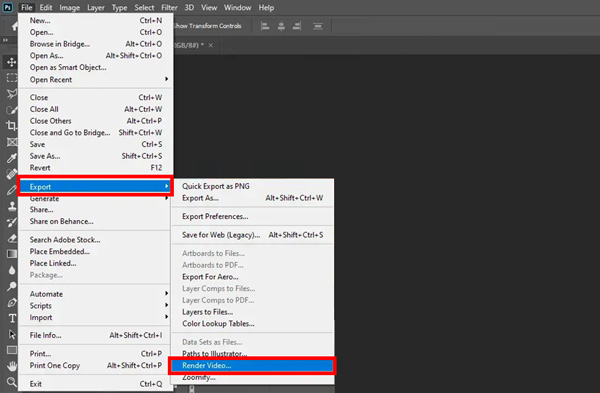Select the Horizontal Type tool
Screen dimensions: 600x393
point(11,318)
